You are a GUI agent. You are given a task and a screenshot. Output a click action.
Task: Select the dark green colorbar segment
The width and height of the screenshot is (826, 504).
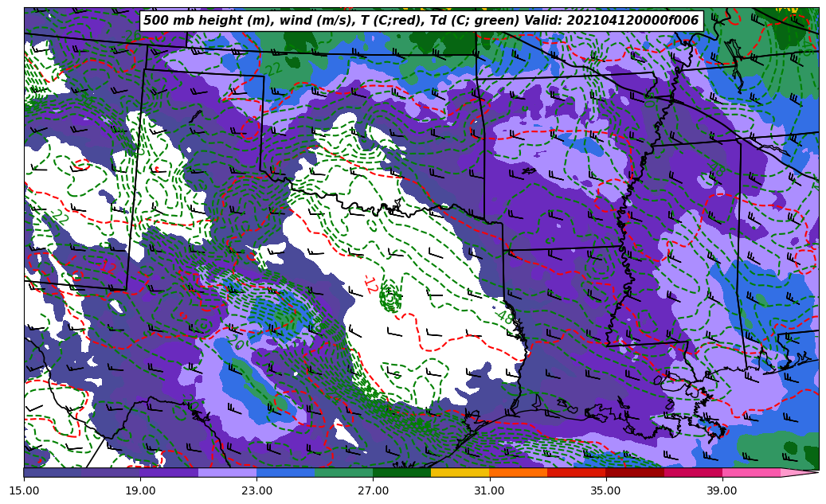point(401,472)
